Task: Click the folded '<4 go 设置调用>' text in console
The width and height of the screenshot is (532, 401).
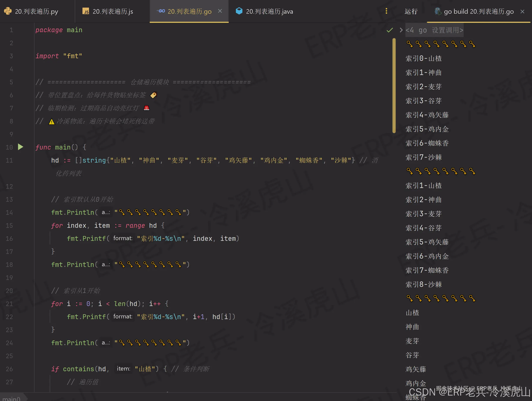Action: (434, 30)
